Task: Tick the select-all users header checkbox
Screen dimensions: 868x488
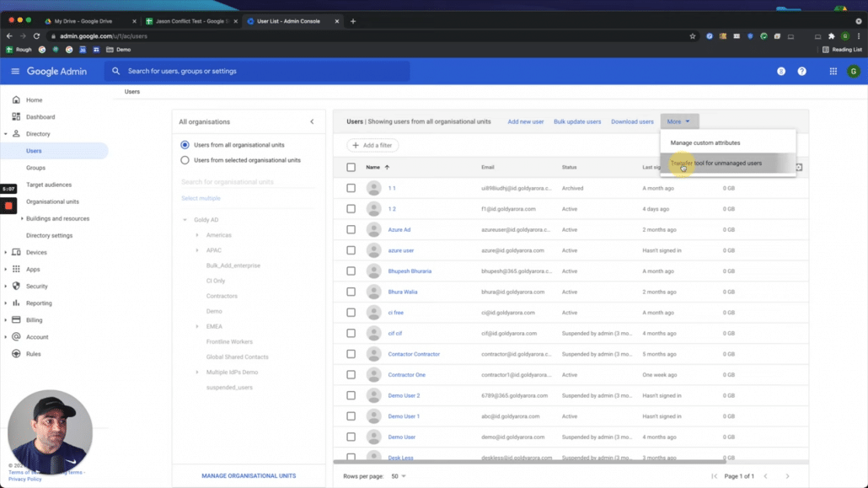Action: (x=351, y=167)
